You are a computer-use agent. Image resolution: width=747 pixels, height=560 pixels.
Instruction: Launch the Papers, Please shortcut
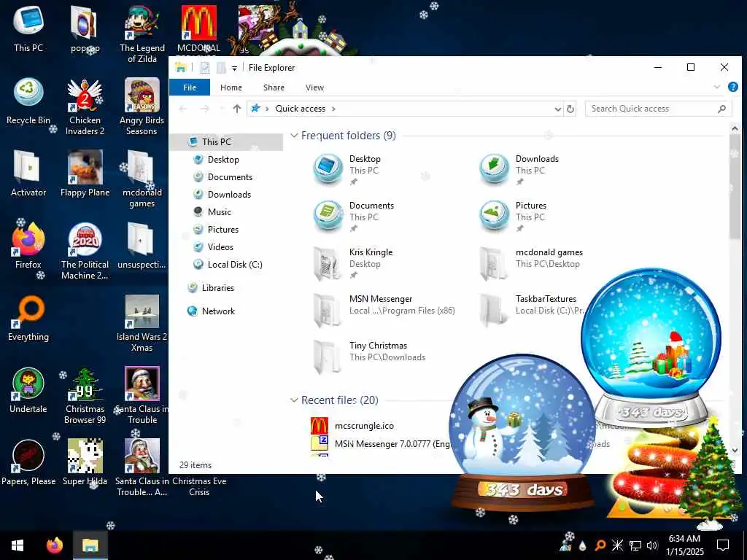(x=28, y=462)
